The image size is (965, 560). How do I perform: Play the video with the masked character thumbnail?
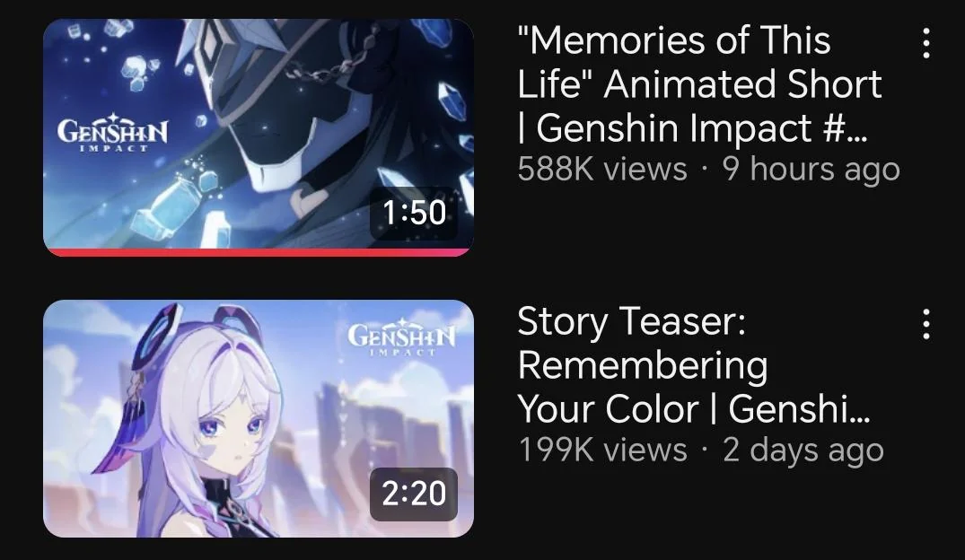(x=258, y=137)
